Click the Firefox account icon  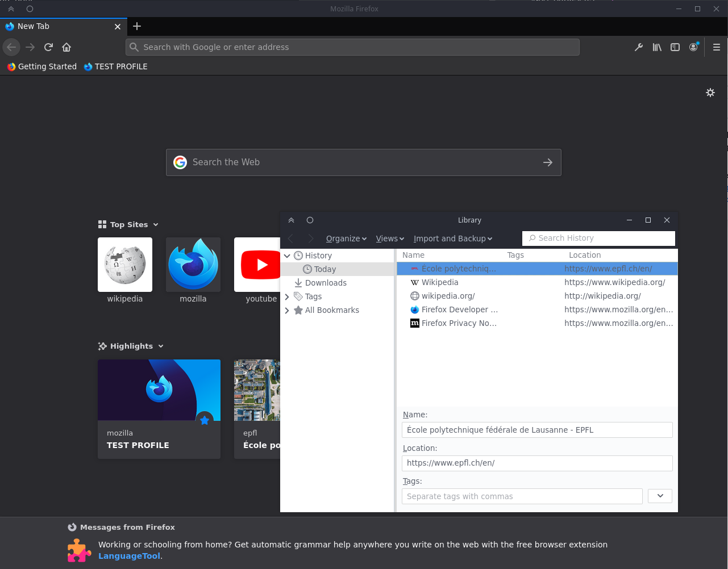694,47
